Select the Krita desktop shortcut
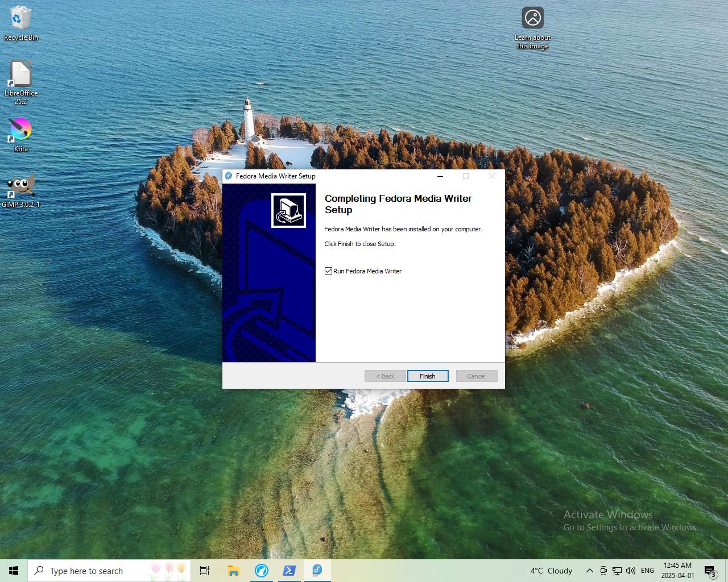The width and height of the screenshot is (728, 582). click(21, 135)
